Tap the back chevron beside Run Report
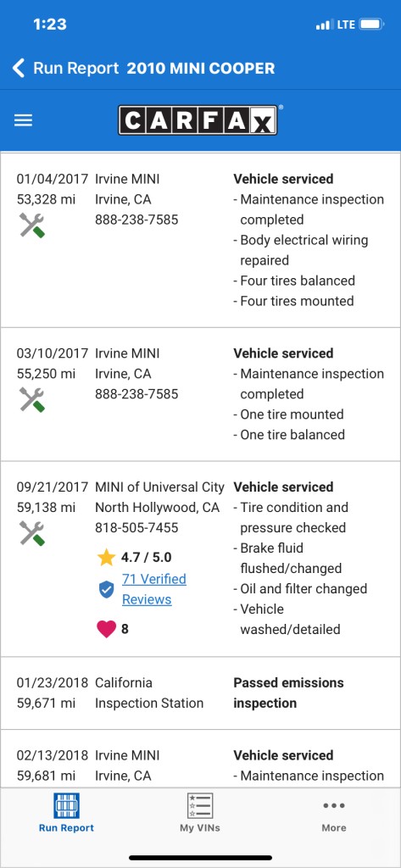The height and width of the screenshot is (868, 401). pyautogui.click(x=19, y=68)
